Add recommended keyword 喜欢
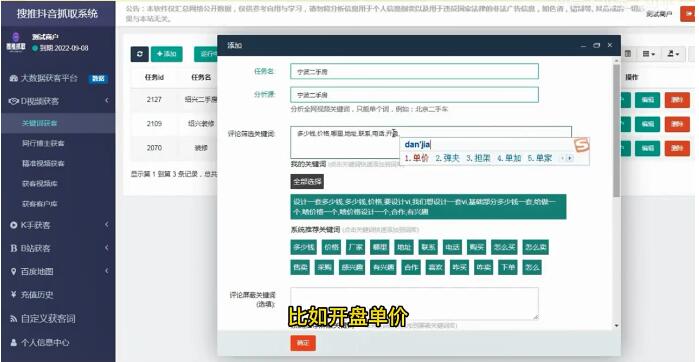The width and height of the screenshot is (699, 362). pyautogui.click(x=435, y=267)
